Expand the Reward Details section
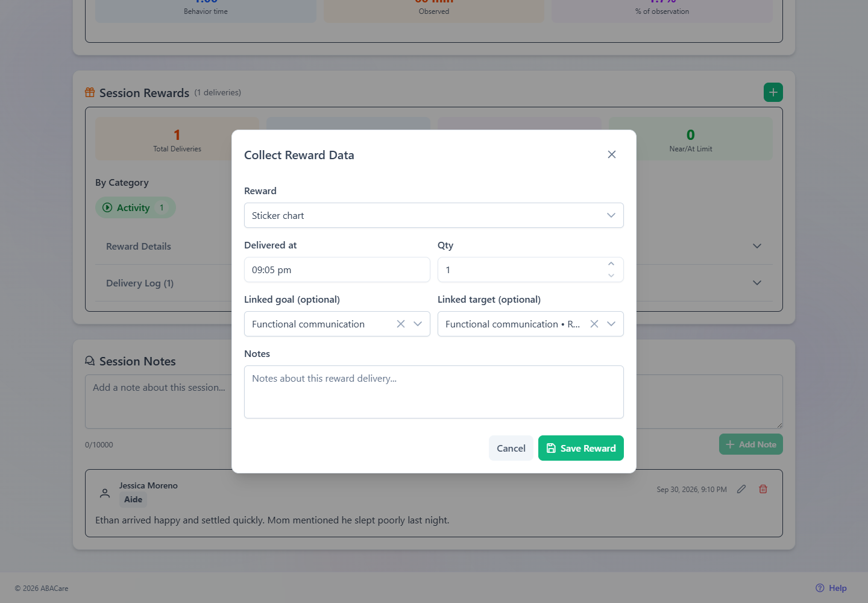 (x=433, y=246)
